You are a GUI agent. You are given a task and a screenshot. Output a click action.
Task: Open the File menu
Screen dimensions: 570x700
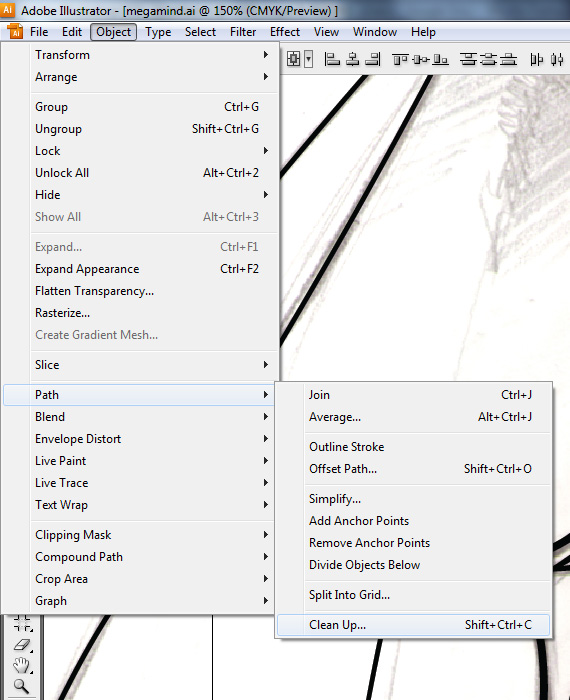(x=39, y=32)
